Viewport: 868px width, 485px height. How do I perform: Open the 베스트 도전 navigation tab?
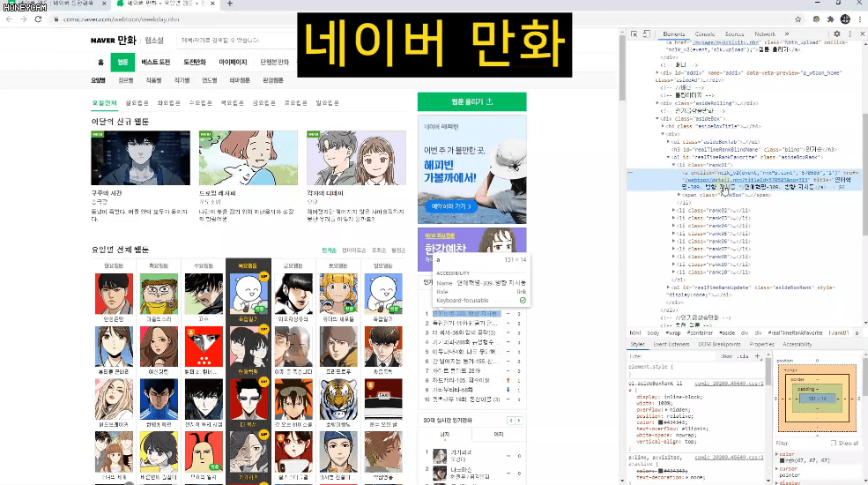click(x=156, y=62)
